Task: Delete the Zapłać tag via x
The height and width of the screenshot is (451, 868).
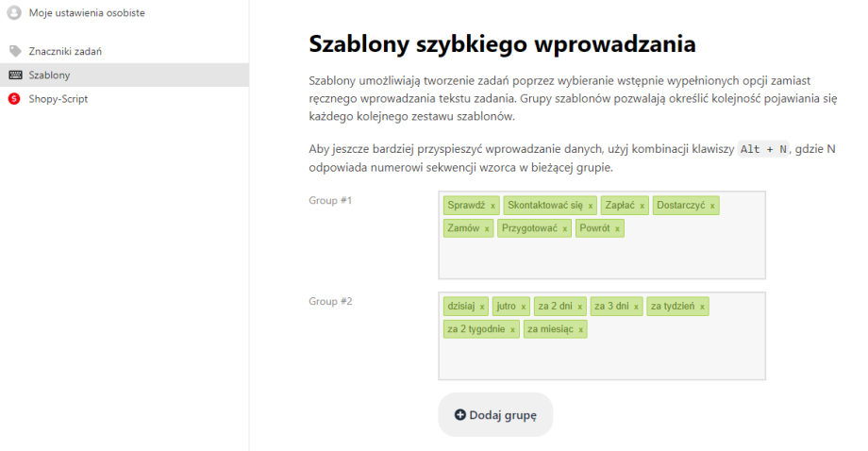Action: tap(642, 206)
